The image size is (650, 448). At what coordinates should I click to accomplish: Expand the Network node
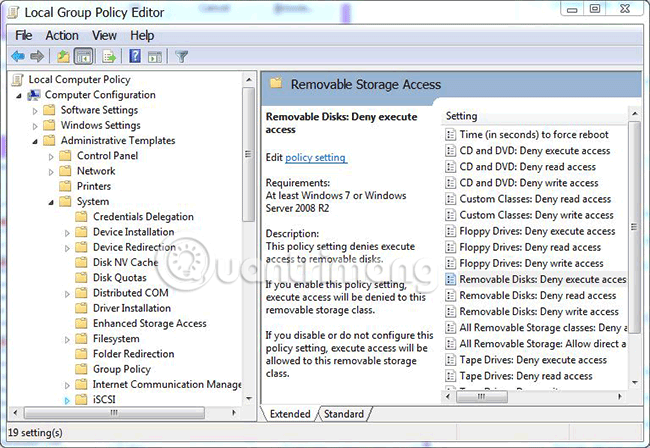click(x=51, y=172)
